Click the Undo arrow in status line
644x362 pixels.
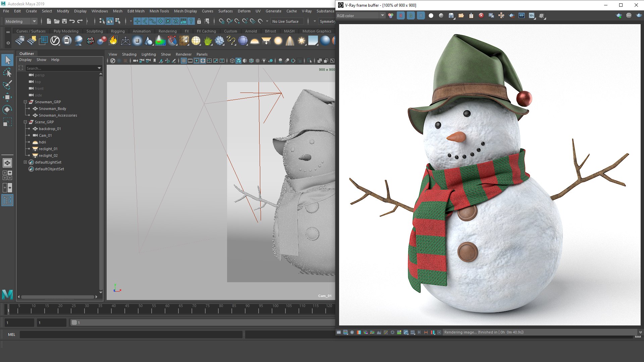click(72, 21)
